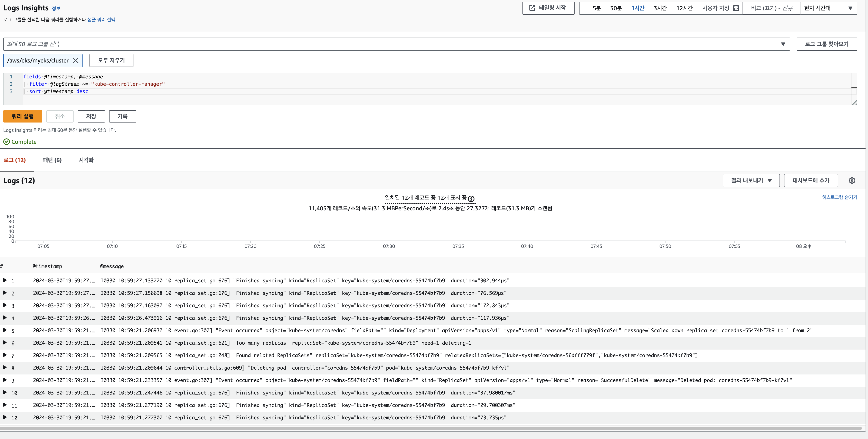Remove the /aws/eks/myeks/cluster log group tag
The width and height of the screenshot is (868, 439).
tap(75, 61)
